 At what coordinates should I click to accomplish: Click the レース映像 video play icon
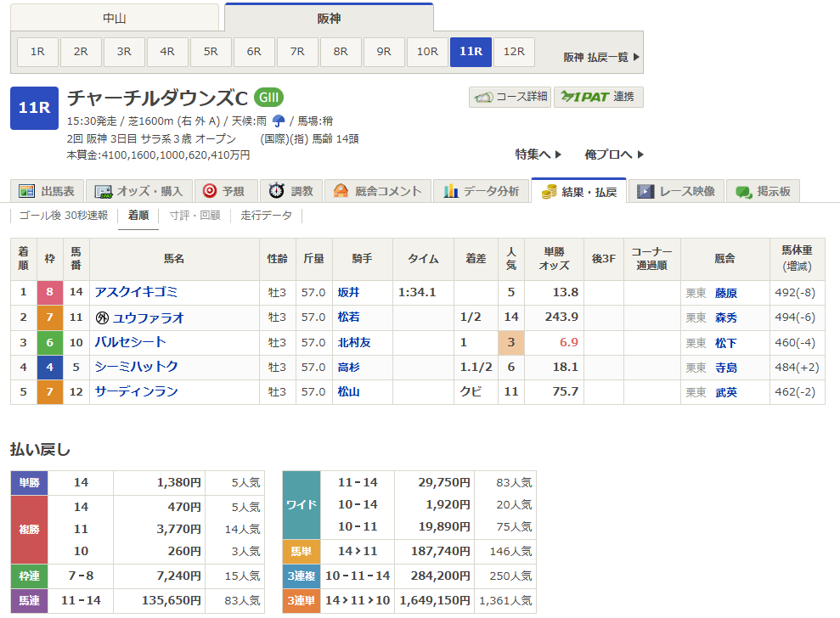click(646, 191)
